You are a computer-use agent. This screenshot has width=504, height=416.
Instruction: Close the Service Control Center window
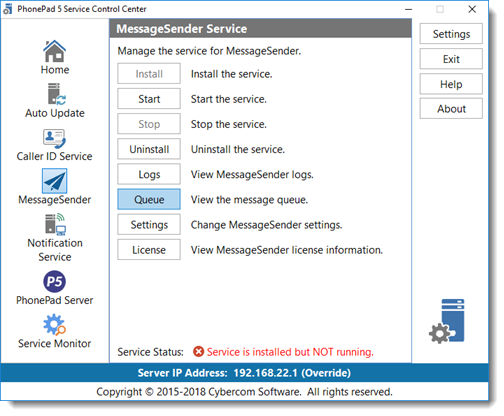click(472, 9)
